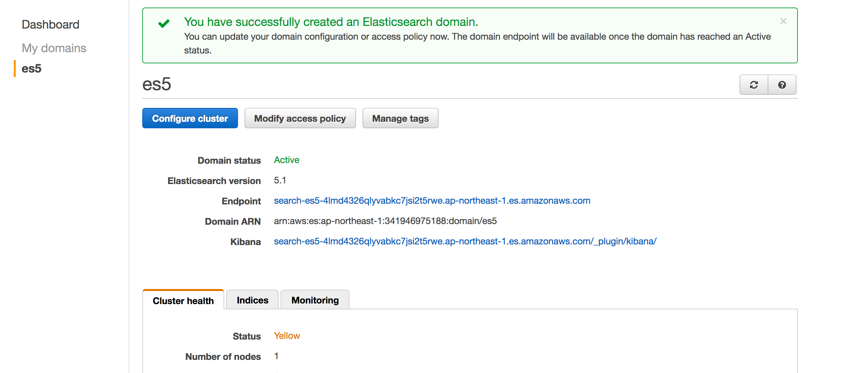868x373 pixels.
Task: Click the Yellow cluster health status
Action: [x=287, y=336]
